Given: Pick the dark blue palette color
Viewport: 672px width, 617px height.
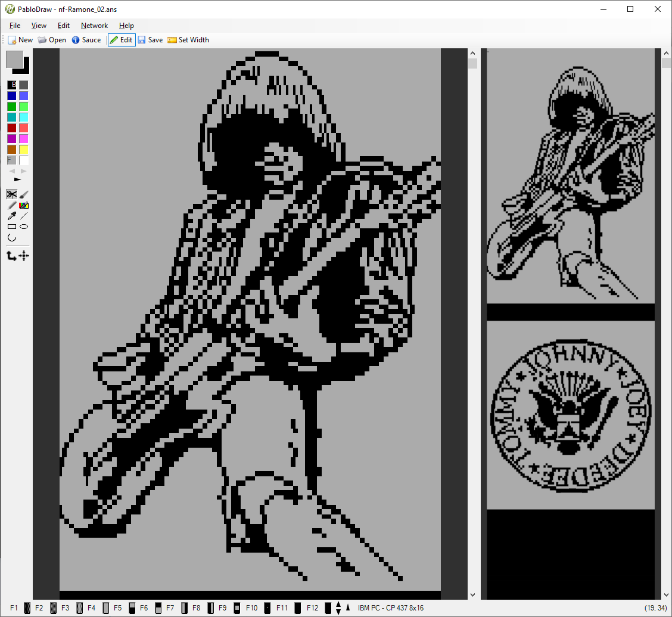Looking at the screenshot, I should [11, 95].
